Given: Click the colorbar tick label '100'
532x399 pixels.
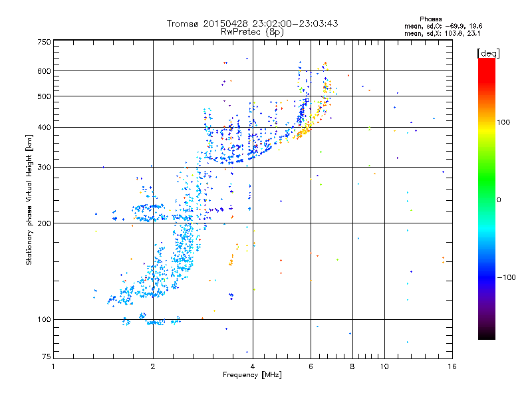Looking at the screenshot, I should [503, 122].
